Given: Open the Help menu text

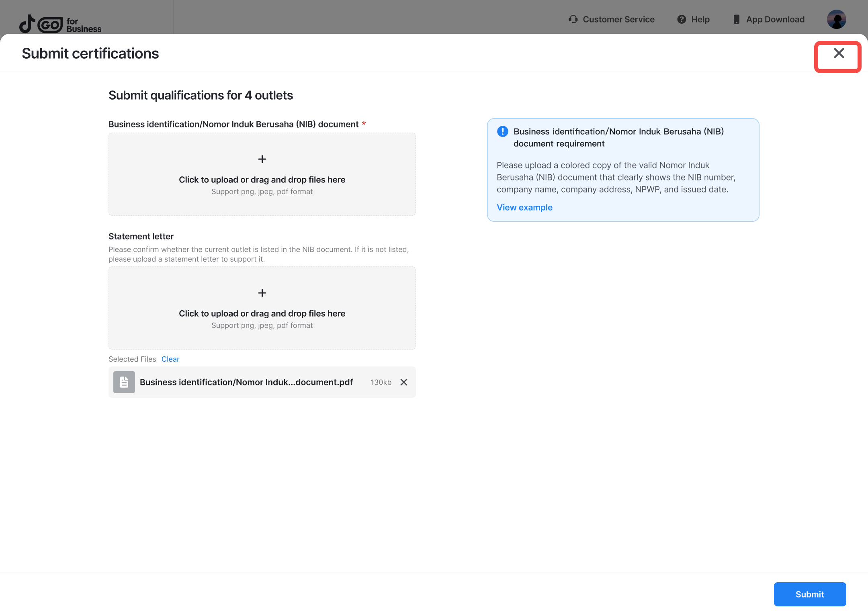Looking at the screenshot, I should pyautogui.click(x=700, y=19).
